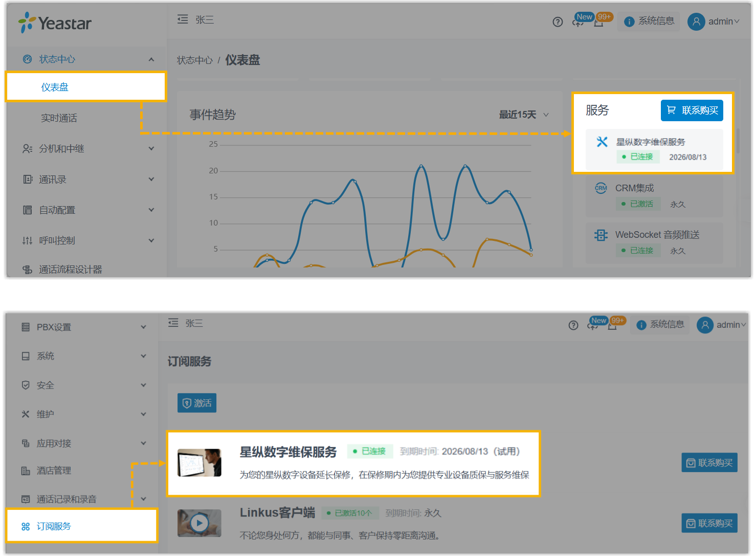
Task: Open the 最近15天 time range dropdown
Action: click(524, 115)
